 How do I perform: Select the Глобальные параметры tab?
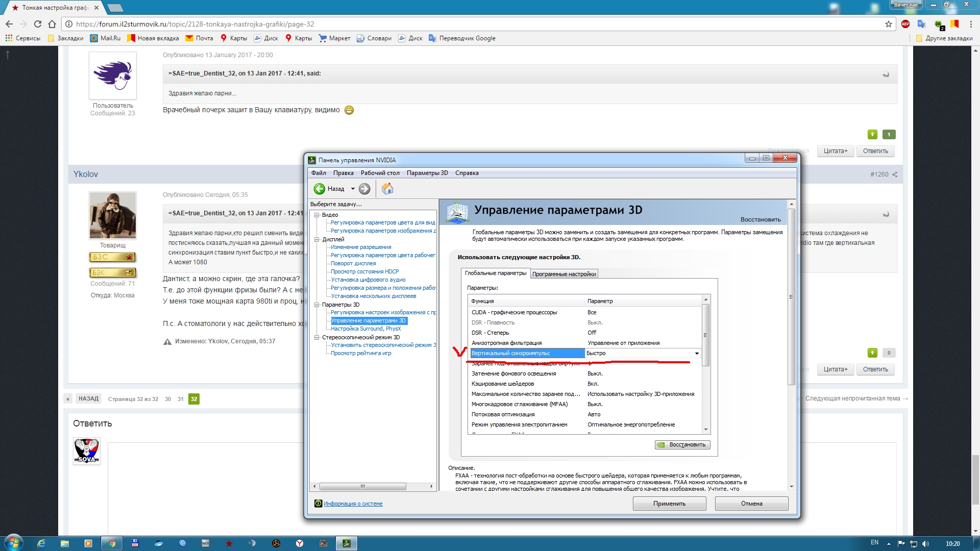[x=495, y=273]
